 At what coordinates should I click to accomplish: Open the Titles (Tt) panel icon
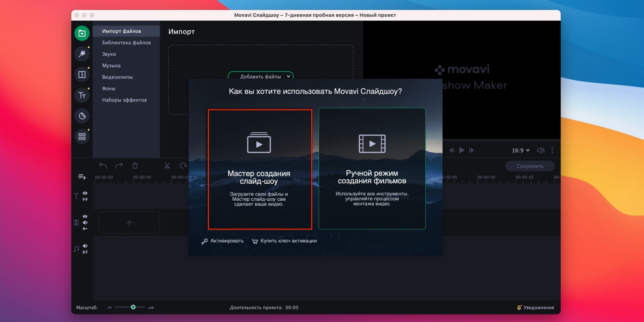tap(82, 95)
